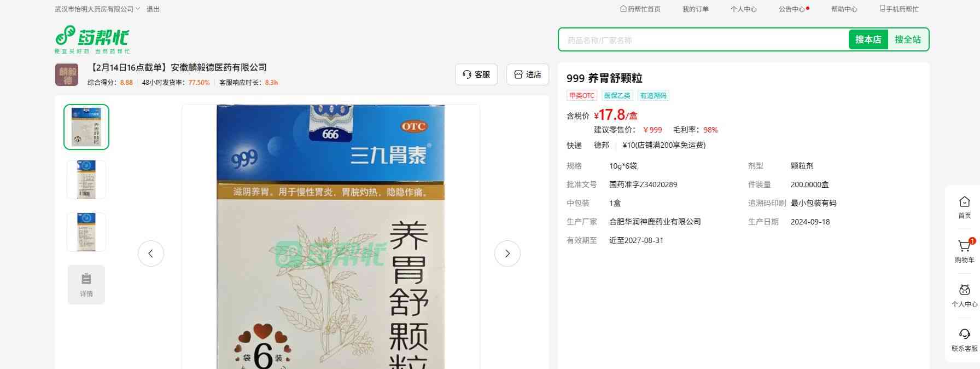Viewport: 980px width, 369px height.
Task: Open 个人中心 in side toolbar
Action: coord(965,296)
